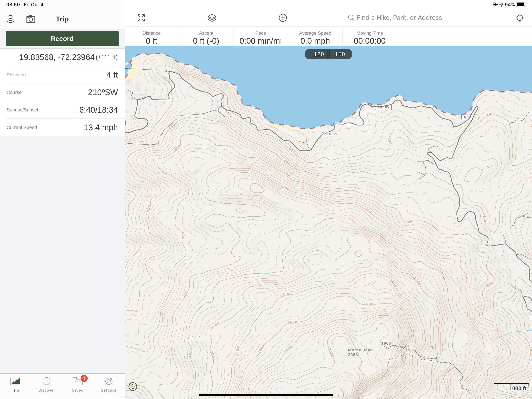The image size is (532, 399).
Task: Open the map layers icon
Action: coord(212,18)
